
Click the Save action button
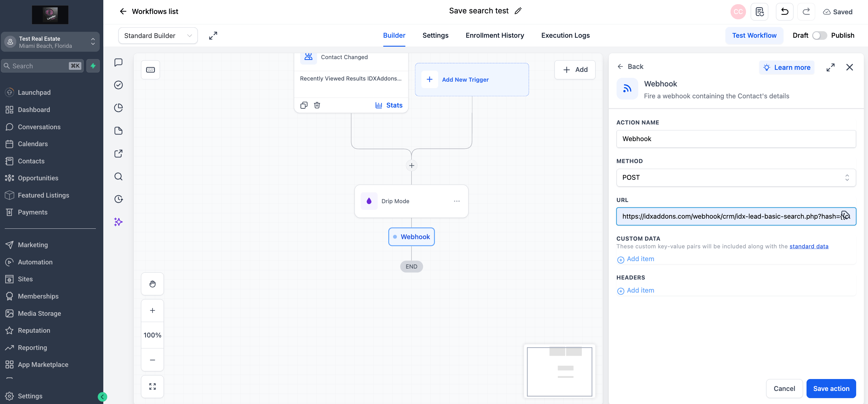click(831, 389)
